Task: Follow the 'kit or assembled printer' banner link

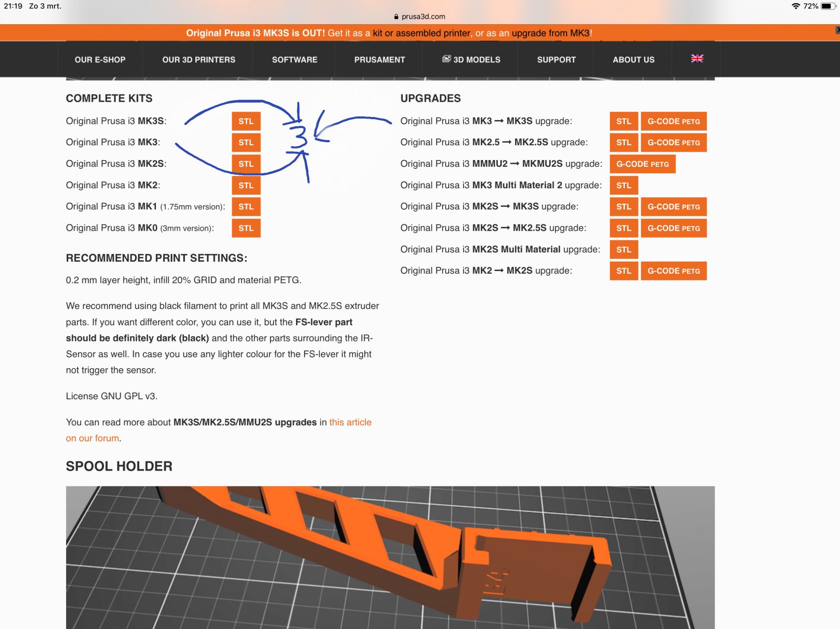Action: pyautogui.click(x=422, y=33)
